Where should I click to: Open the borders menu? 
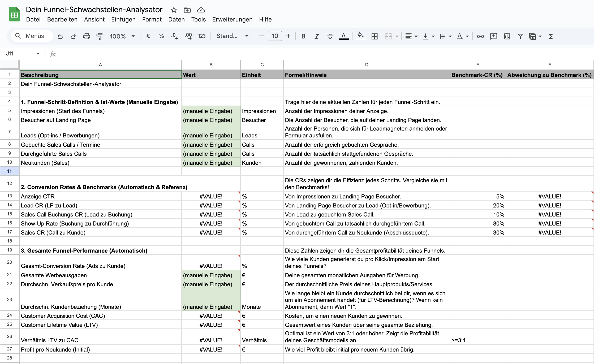375,36
